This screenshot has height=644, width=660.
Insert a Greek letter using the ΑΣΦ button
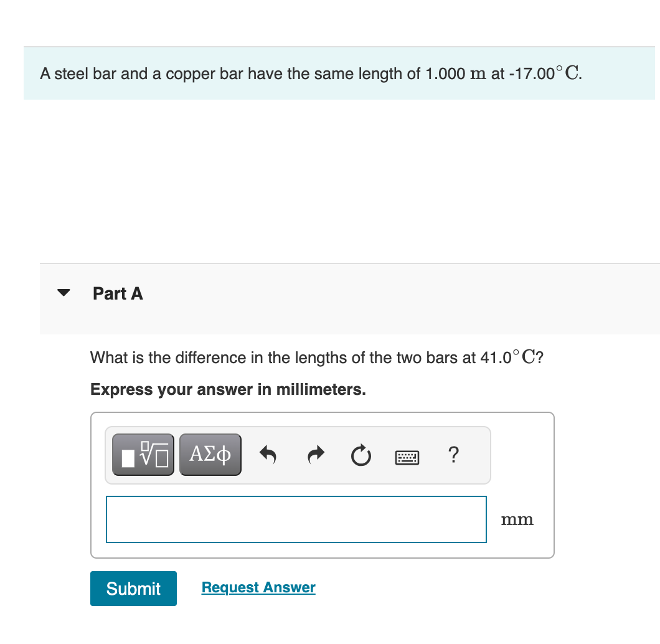click(210, 454)
